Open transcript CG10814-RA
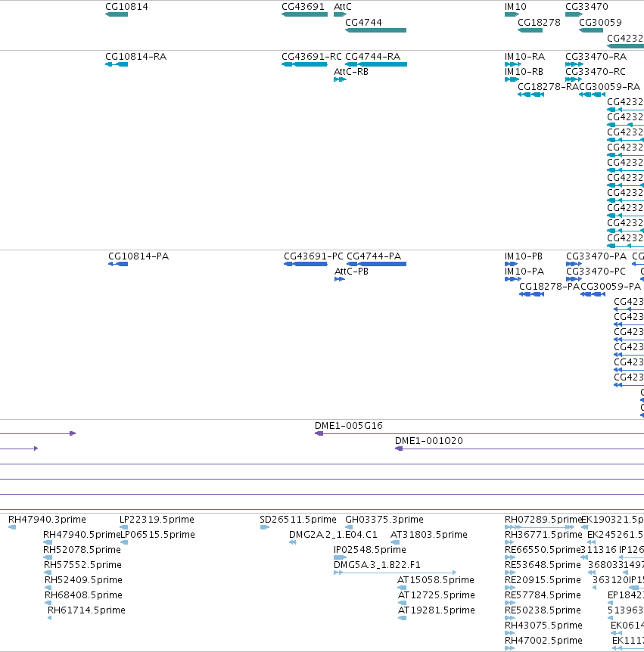This screenshot has height=652, width=644. (x=117, y=64)
